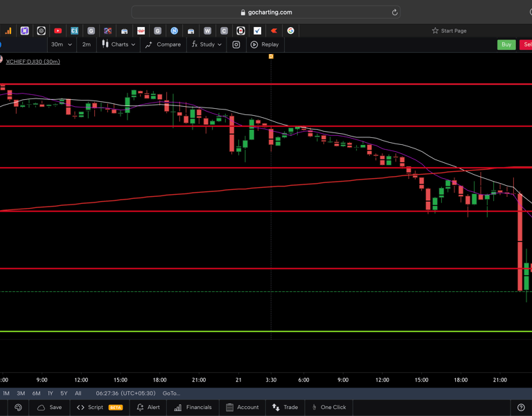Open the Google bookmark icon
This screenshot has width=532, height=416.
coord(291,31)
